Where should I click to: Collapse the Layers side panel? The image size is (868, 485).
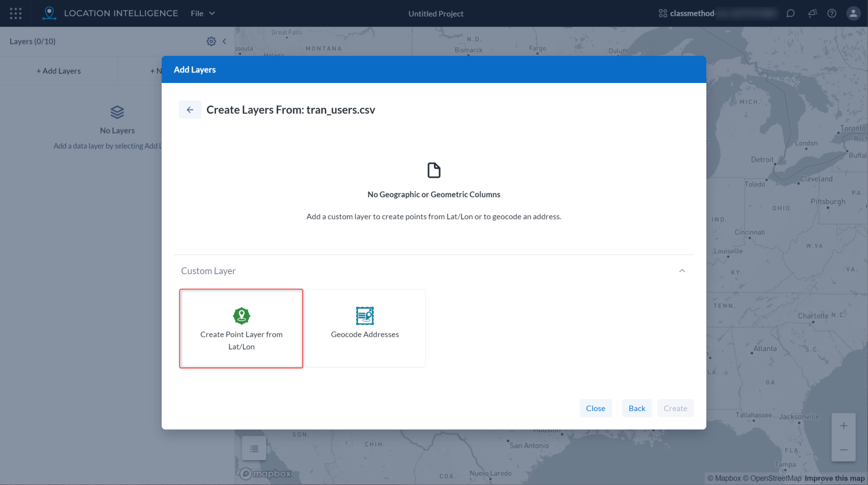[x=224, y=41]
